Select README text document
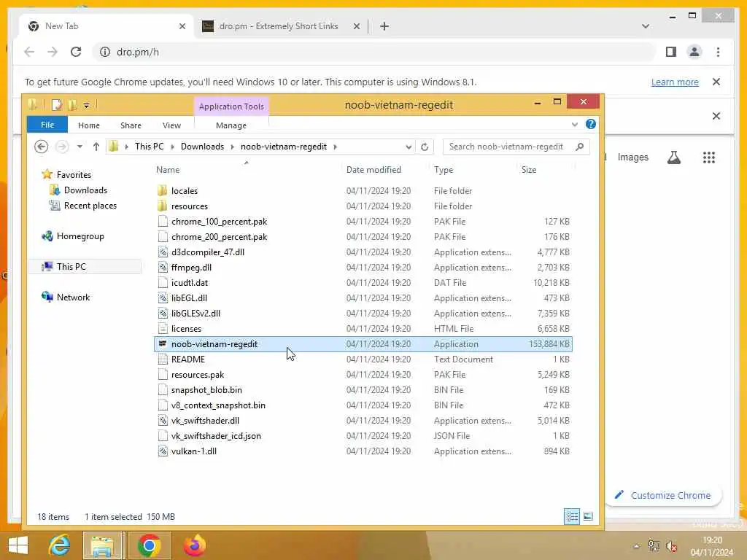Viewport: 747px width, 560px height. click(188, 359)
